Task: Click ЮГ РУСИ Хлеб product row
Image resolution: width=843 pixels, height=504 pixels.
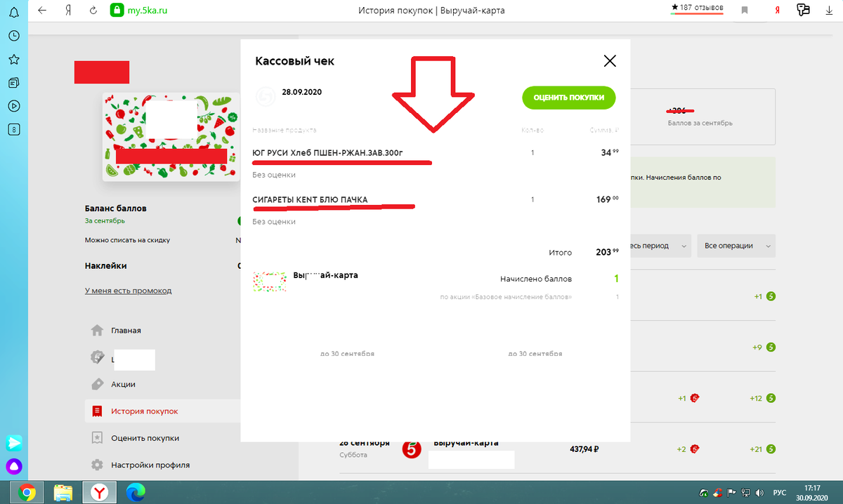Action: [328, 152]
